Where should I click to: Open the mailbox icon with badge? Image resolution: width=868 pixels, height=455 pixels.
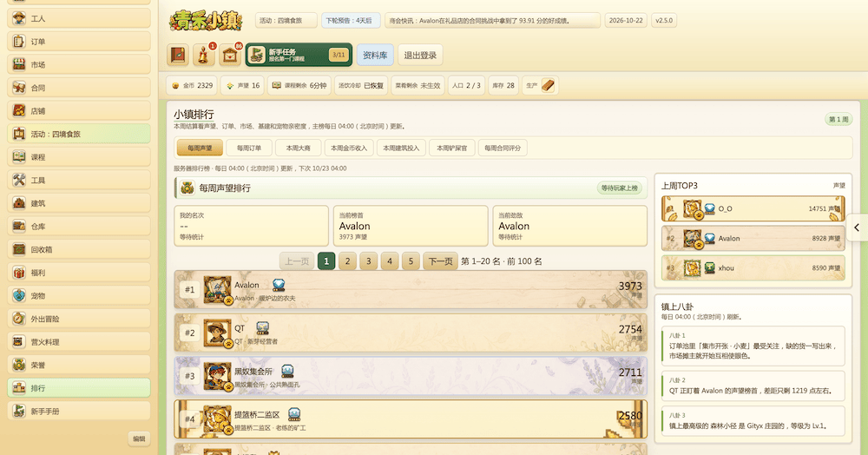(x=230, y=55)
